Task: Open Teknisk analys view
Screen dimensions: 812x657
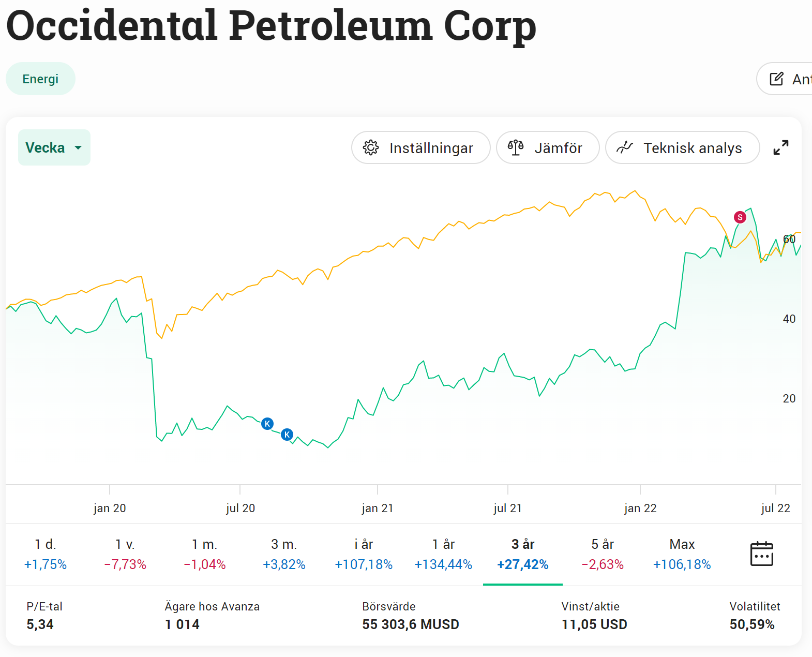Action: [682, 148]
